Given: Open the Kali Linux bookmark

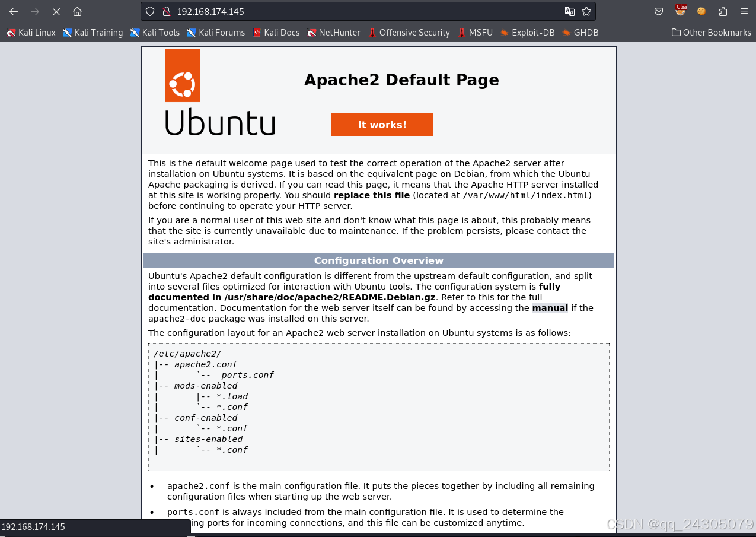Looking at the screenshot, I should point(31,33).
